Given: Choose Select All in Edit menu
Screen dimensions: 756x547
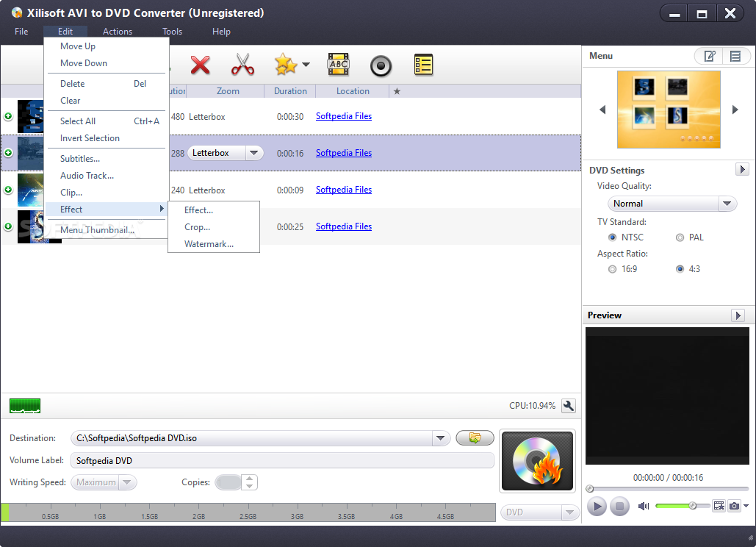Looking at the screenshot, I should tap(107, 121).
